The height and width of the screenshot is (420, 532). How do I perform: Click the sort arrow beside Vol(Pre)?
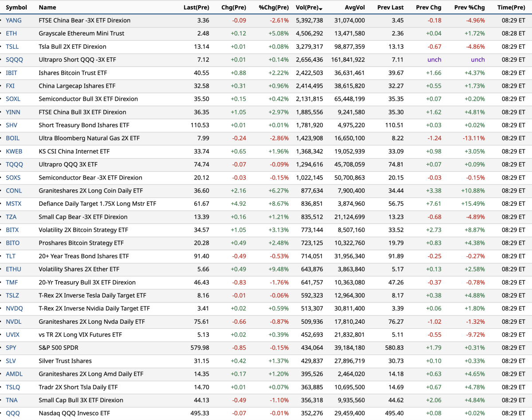pos(321,8)
